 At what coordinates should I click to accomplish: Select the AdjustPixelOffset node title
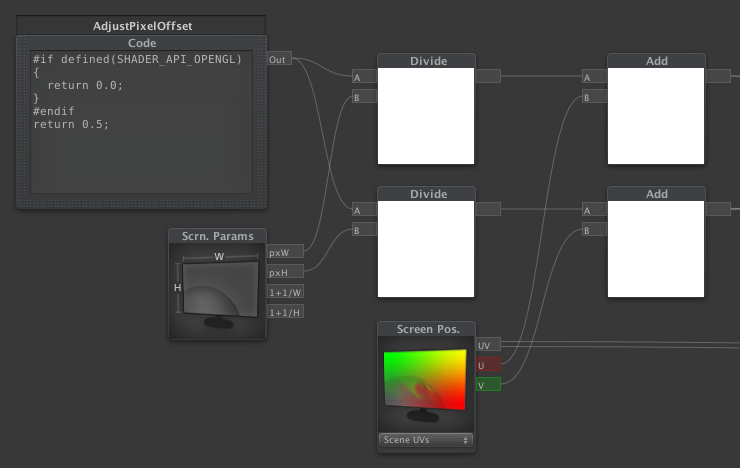[x=141, y=24]
